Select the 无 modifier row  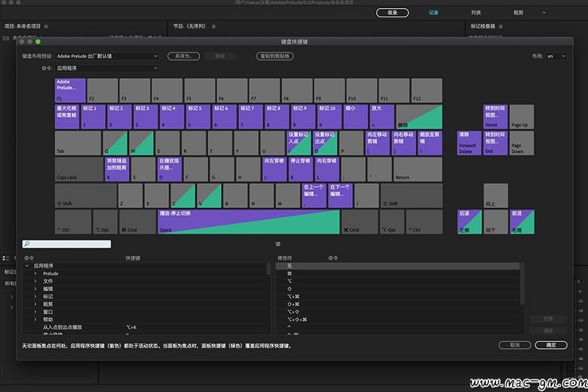click(x=398, y=266)
